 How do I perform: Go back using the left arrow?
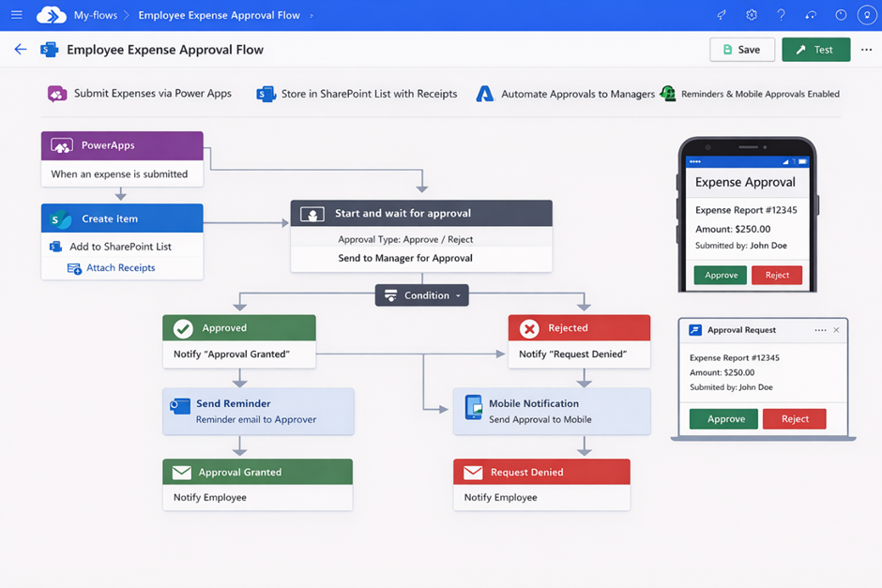(x=21, y=50)
